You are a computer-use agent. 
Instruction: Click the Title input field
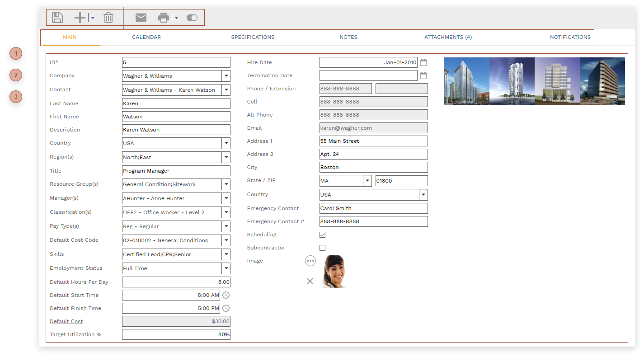pos(176,171)
